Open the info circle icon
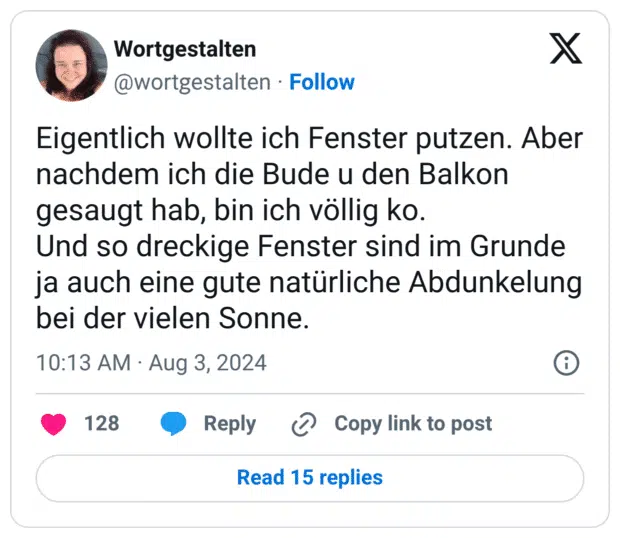 coord(566,362)
